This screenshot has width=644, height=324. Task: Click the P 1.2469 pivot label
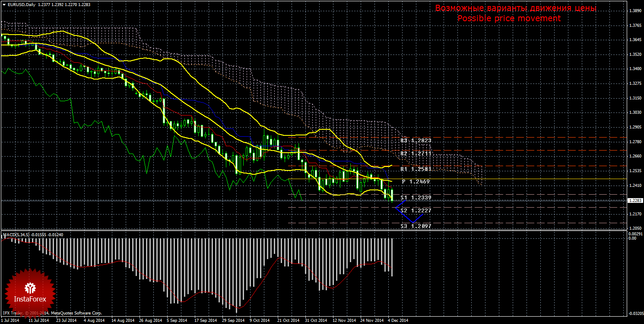pyautogui.click(x=416, y=182)
